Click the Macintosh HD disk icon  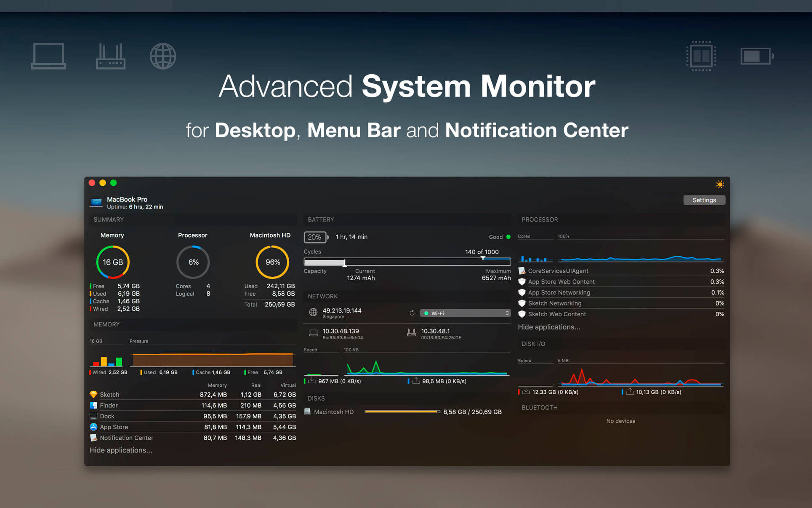click(307, 412)
